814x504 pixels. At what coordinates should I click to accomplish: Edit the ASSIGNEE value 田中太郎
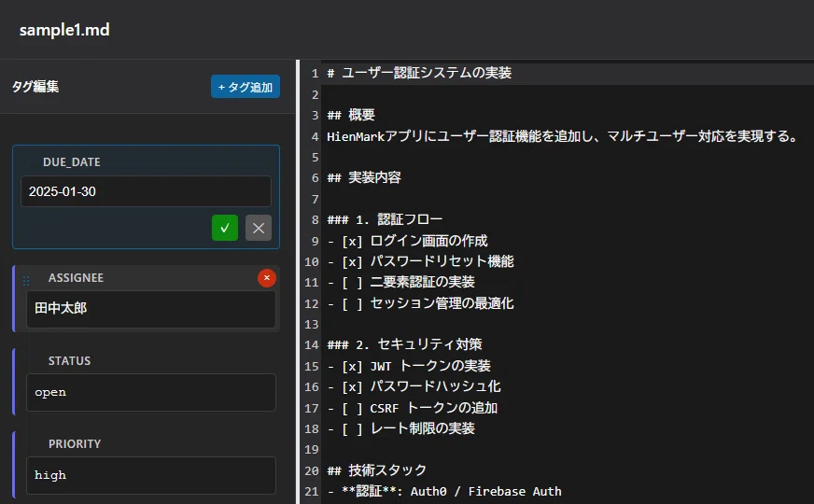pyautogui.click(x=151, y=309)
